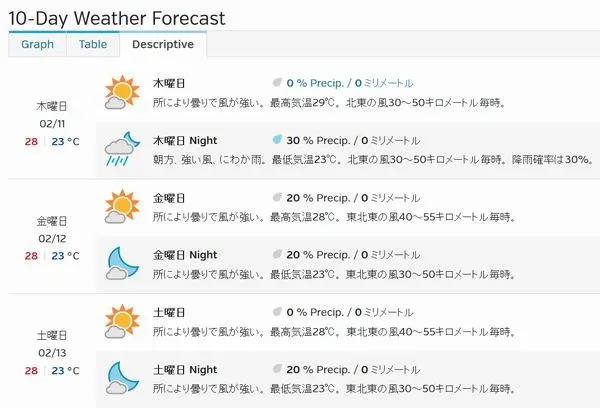The image size is (600, 408).
Task: Click the partly sunny icon for 金曜日 daytime
Action: click(x=122, y=207)
